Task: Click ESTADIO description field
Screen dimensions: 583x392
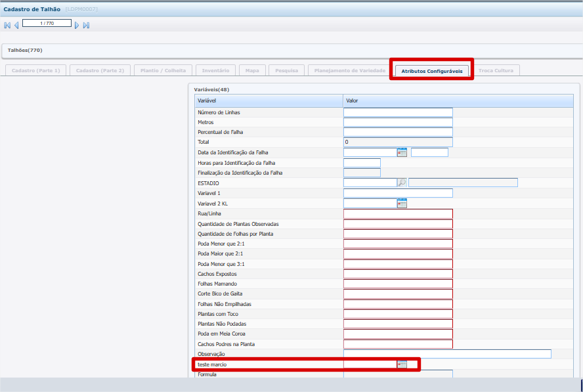Action: (463, 183)
